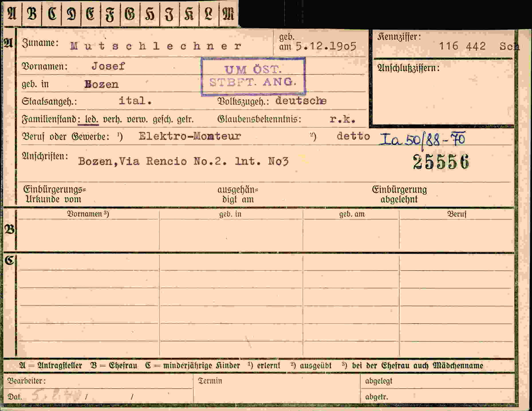Click section B 'Vornamen' column header
The height and width of the screenshot is (411, 532).
pos(88,214)
